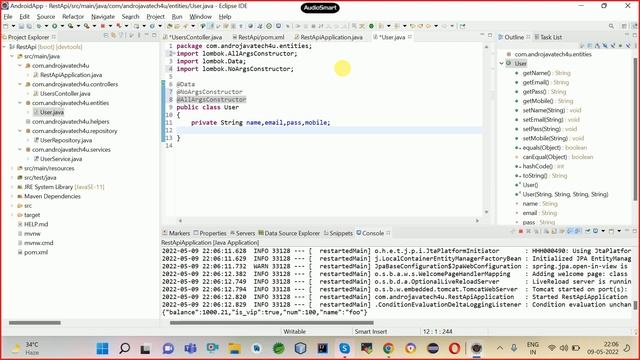
Task: Open the Properties tab
Action: point(210,233)
